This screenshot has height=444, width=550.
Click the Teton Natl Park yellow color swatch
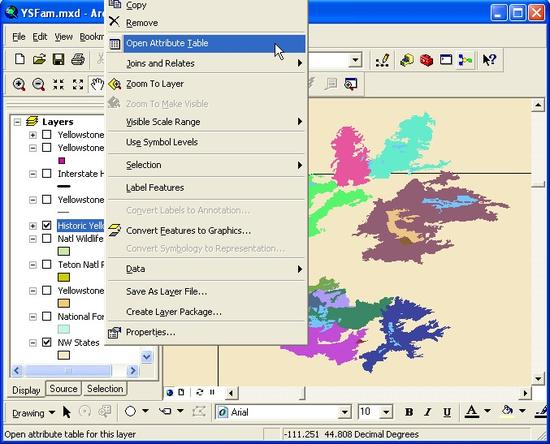click(64, 277)
